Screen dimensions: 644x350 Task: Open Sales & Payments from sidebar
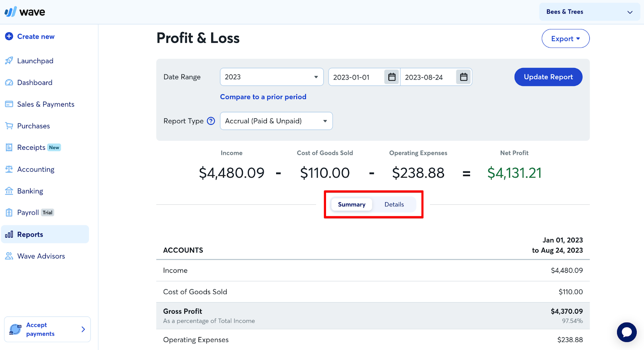click(45, 104)
